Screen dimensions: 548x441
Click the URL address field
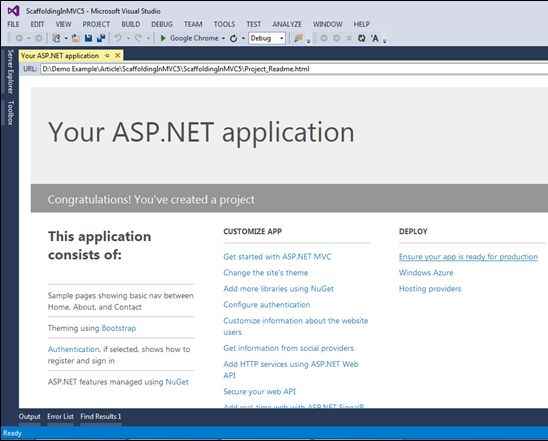coord(294,69)
